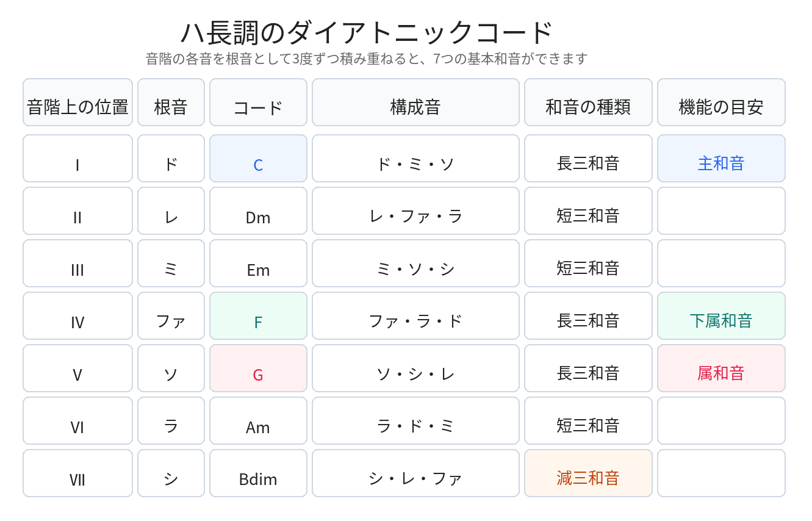The height and width of the screenshot is (521, 812).
Task: Click the Dm chord cell
Action: point(258,211)
